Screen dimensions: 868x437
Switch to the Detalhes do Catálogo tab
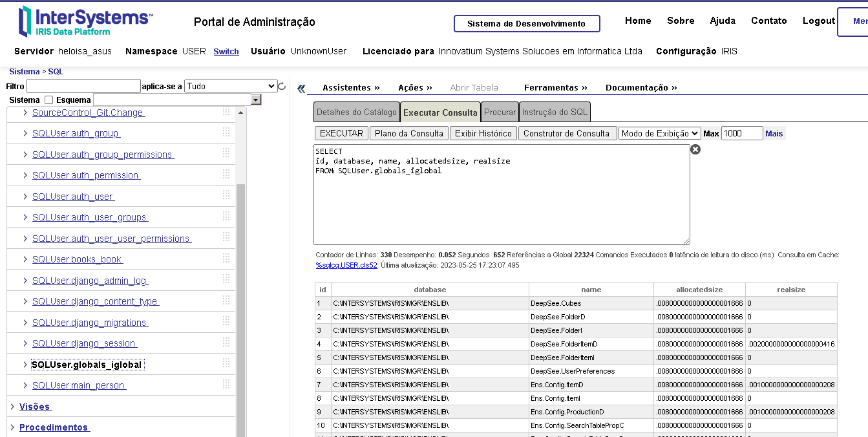tap(356, 112)
